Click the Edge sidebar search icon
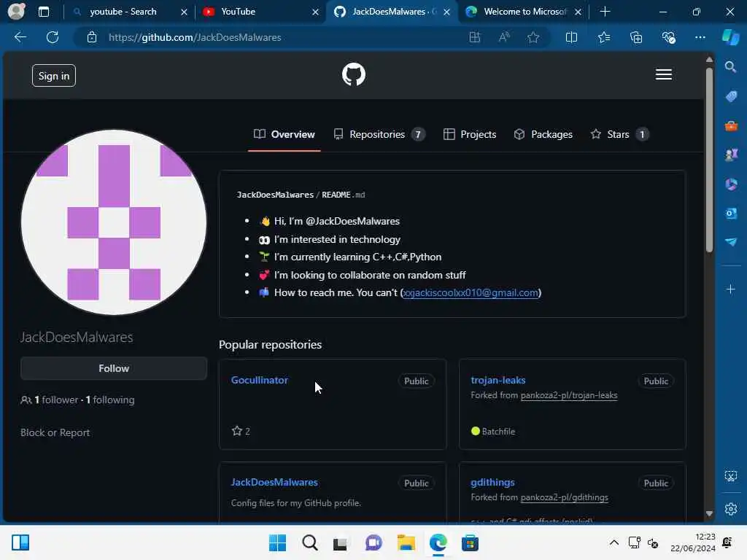 (x=730, y=66)
